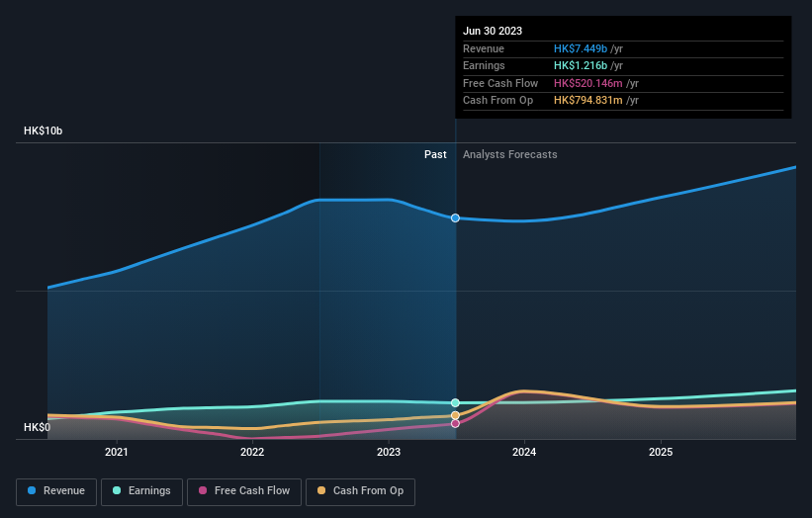Toggle the Cash From Op legend button
This screenshot has height=518, width=812.
[x=360, y=491]
